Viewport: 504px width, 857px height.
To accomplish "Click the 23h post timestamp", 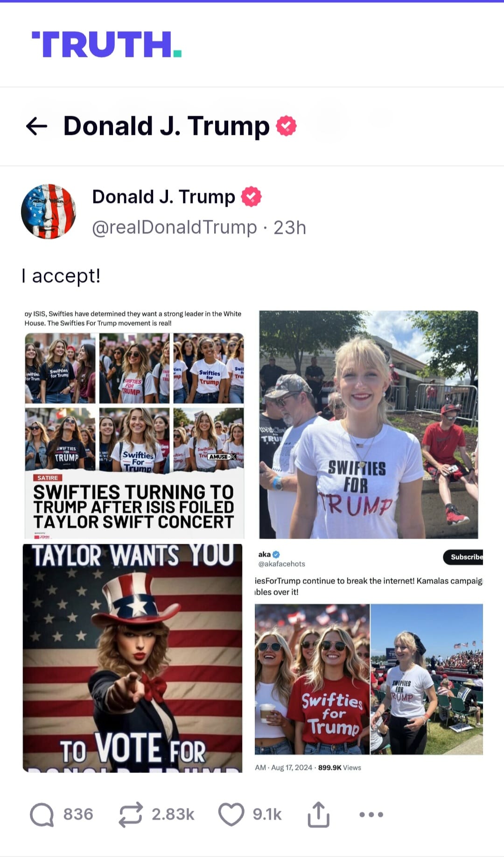I will (290, 228).
